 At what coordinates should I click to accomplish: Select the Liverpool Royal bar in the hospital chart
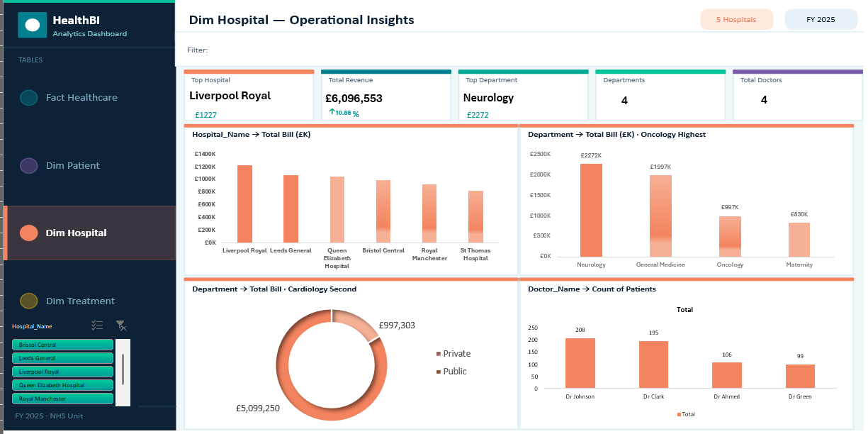[244, 204]
